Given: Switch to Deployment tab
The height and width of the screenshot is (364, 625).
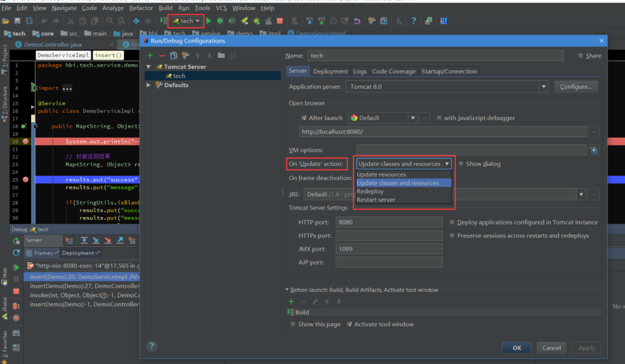Looking at the screenshot, I should [330, 71].
